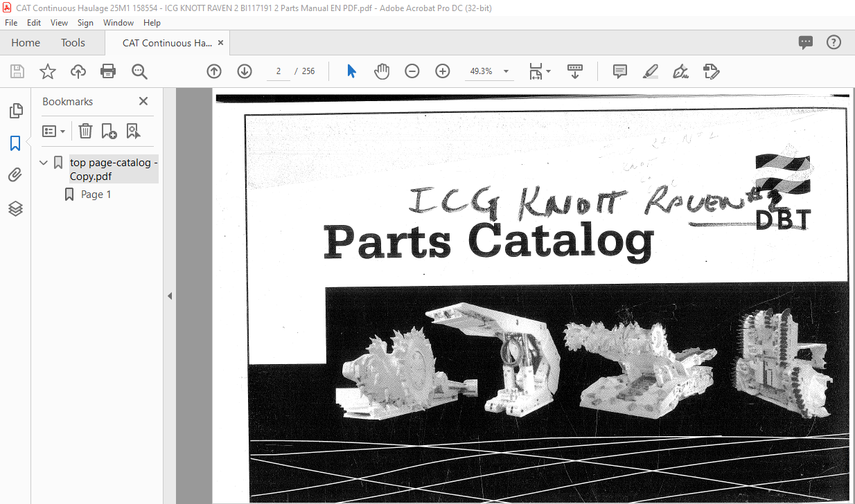Open the Edit menu
The image size is (855, 504).
tap(34, 23)
